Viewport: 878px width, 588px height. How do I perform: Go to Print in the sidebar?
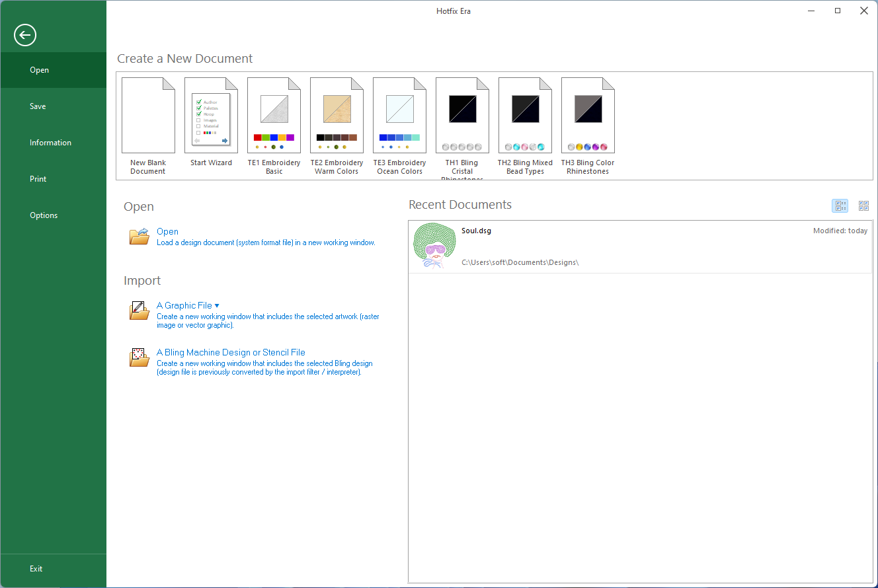(x=53, y=179)
